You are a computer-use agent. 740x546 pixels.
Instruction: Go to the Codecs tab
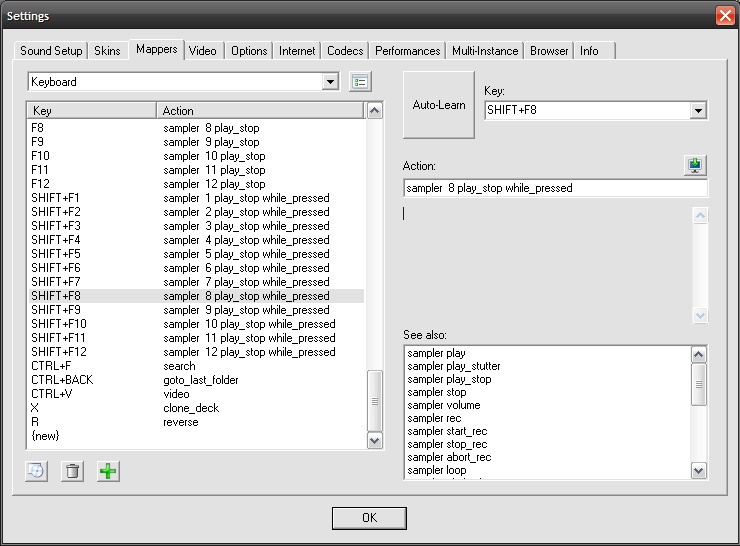tap(345, 51)
